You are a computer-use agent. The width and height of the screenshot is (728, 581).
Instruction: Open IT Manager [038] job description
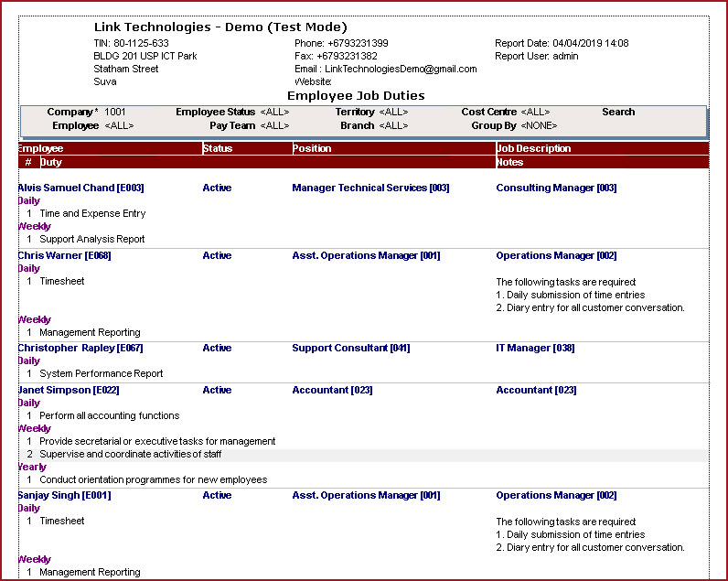tap(535, 349)
